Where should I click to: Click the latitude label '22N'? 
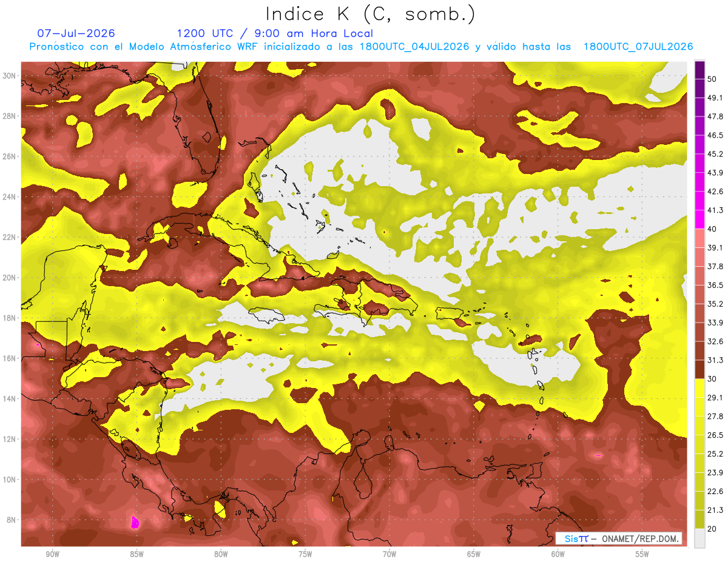pos(10,237)
